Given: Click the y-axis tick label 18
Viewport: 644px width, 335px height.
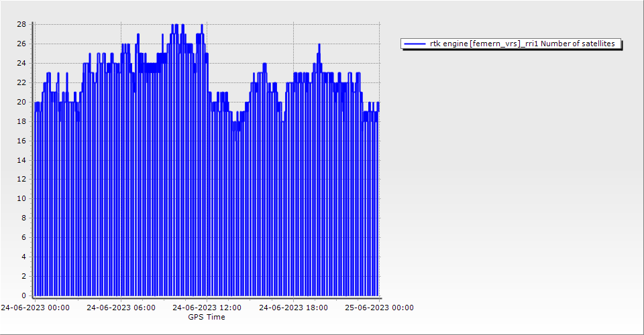Looking at the screenshot, I should [x=21, y=121].
